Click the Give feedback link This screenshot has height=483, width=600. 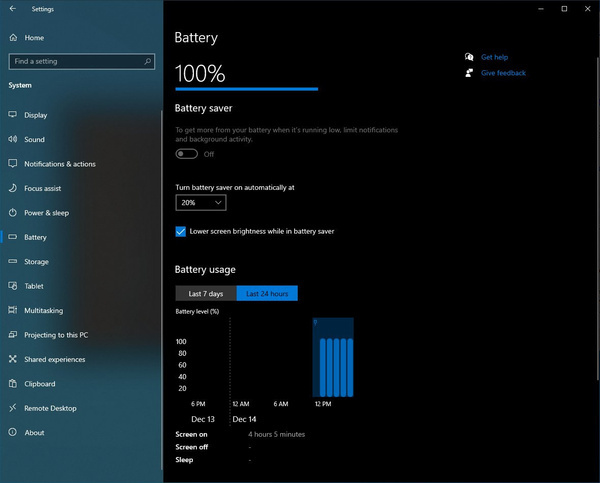tap(503, 73)
